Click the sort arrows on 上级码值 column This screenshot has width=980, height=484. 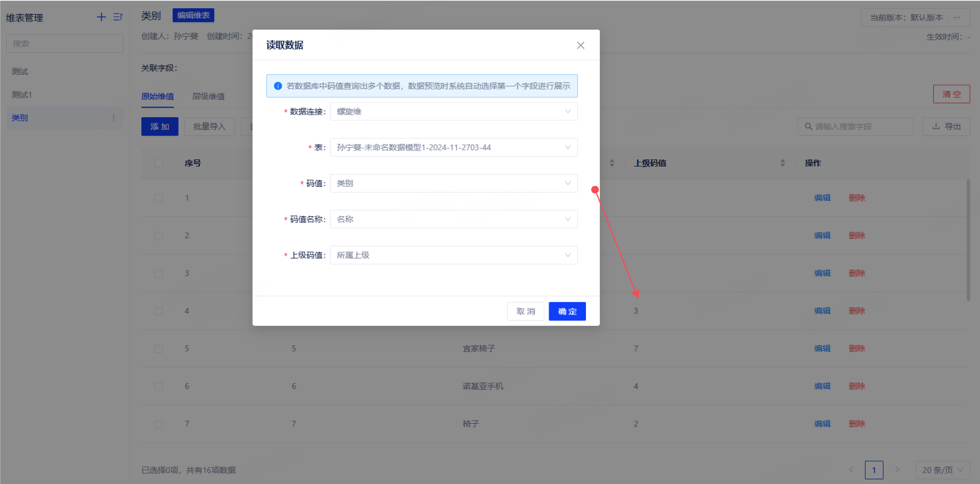[x=783, y=163]
